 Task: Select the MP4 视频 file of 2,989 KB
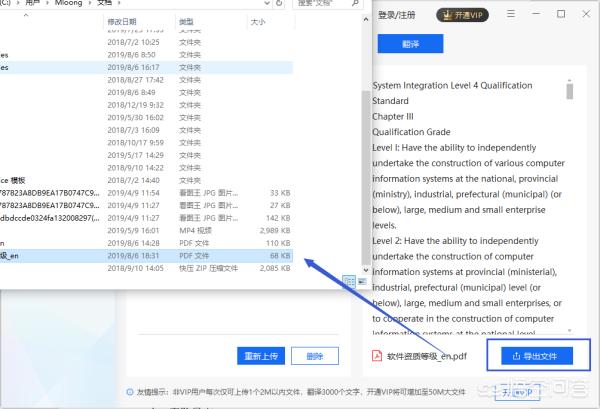pyautogui.click(x=145, y=230)
